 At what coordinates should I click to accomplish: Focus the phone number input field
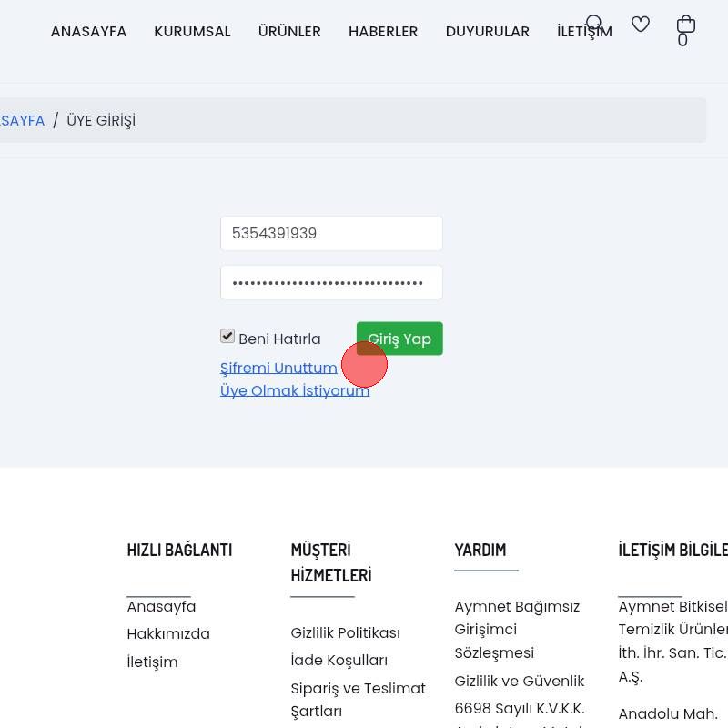coord(331,234)
